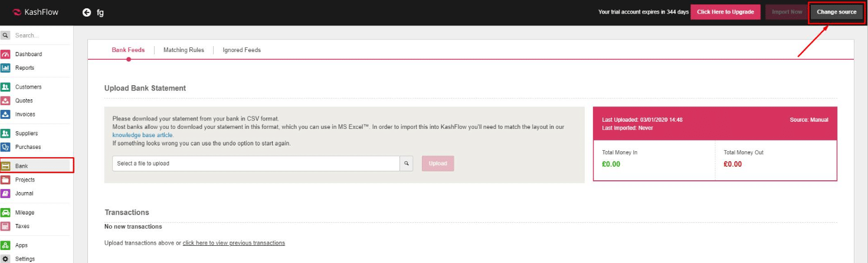Image resolution: width=868 pixels, height=263 pixels.
Task: Click the Select a file to upload field
Action: [256, 164]
